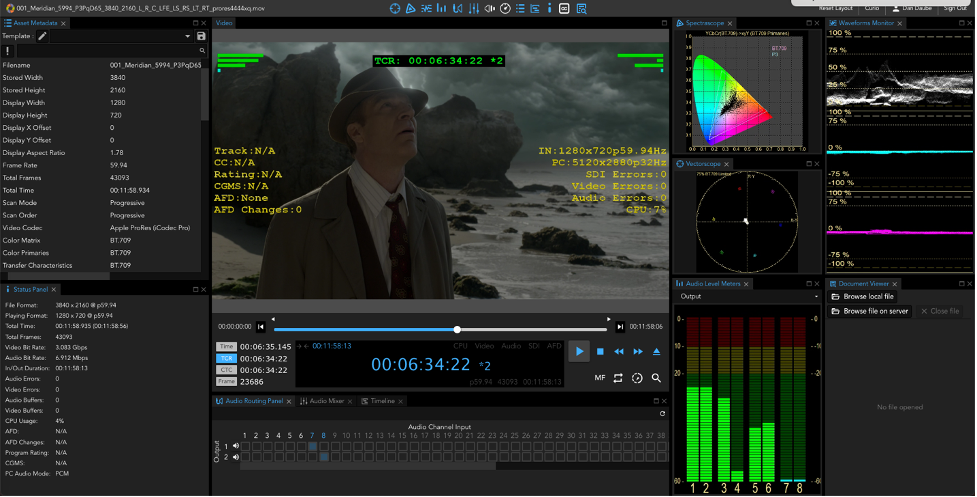Viewport: 977px width, 497px height.
Task: Click the pencil edit icon next to Template
Action: [x=42, y=36]
